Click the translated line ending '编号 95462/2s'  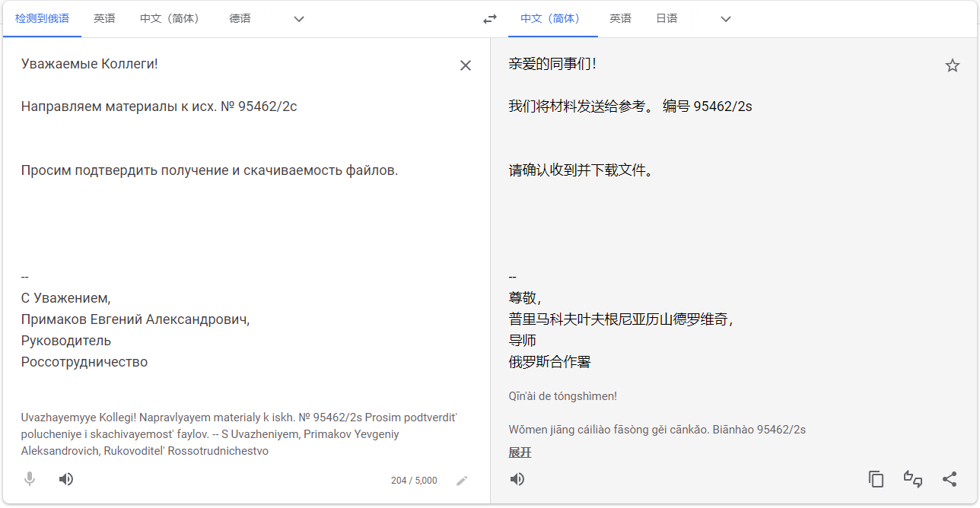630,106
